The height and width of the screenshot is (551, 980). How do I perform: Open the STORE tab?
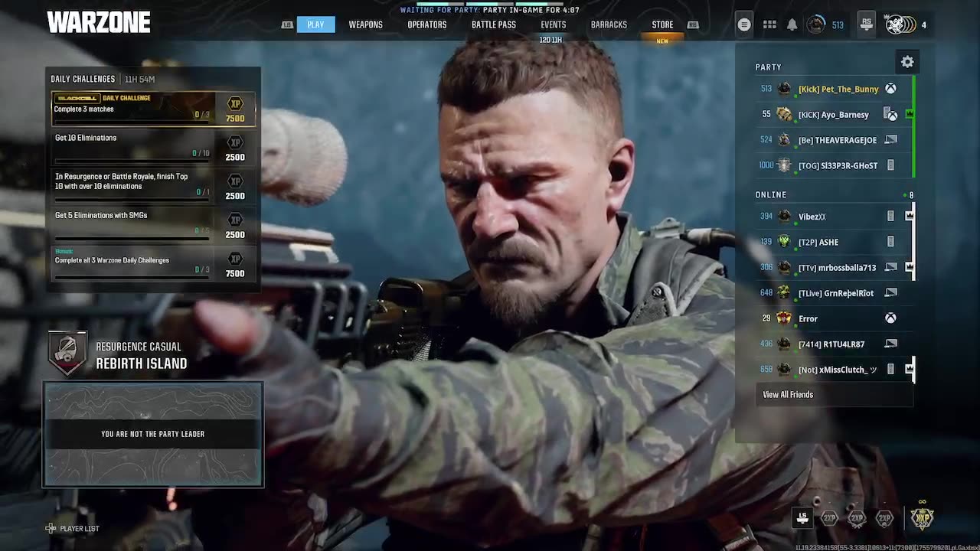tap(662, 24)
